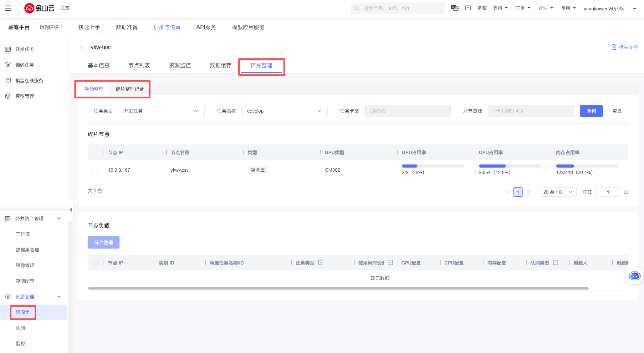Select the radio button for node 10.0.3.167

click(x=95, y=170)
